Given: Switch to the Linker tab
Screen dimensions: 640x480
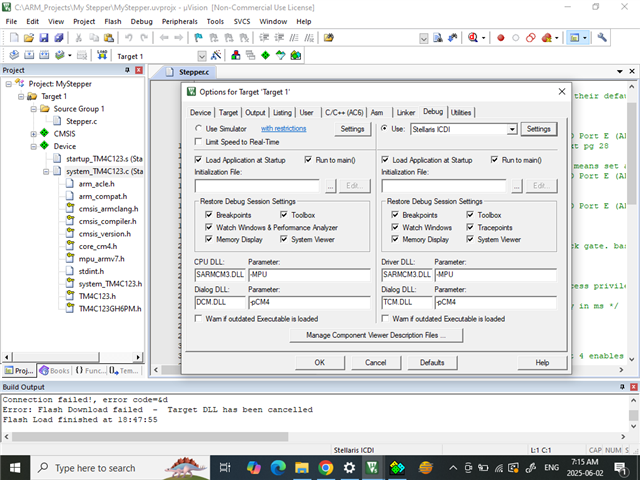Looking at the screenshot, I should [x=405, y=112].
